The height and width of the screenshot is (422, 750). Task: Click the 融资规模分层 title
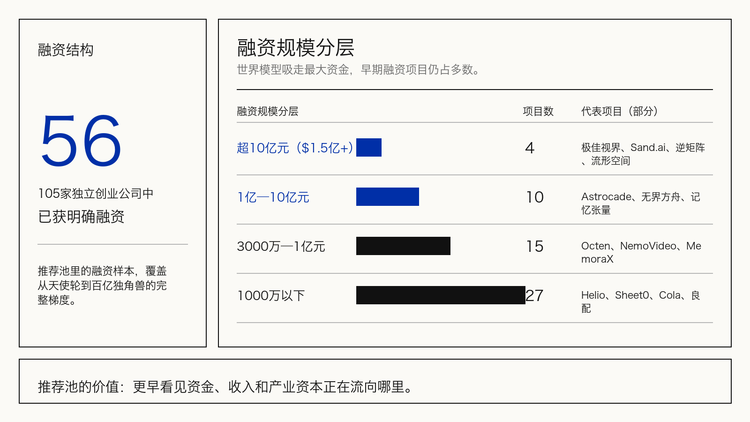(296, 47)
